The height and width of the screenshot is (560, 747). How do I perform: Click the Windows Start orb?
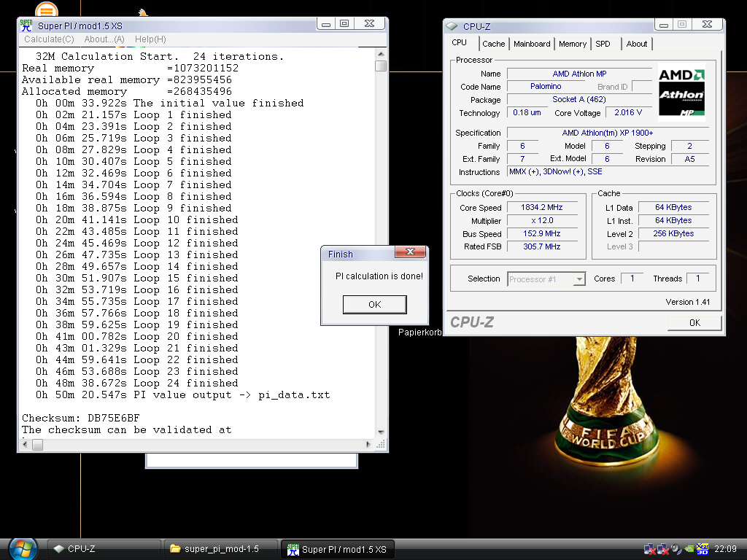coord(23,549)
